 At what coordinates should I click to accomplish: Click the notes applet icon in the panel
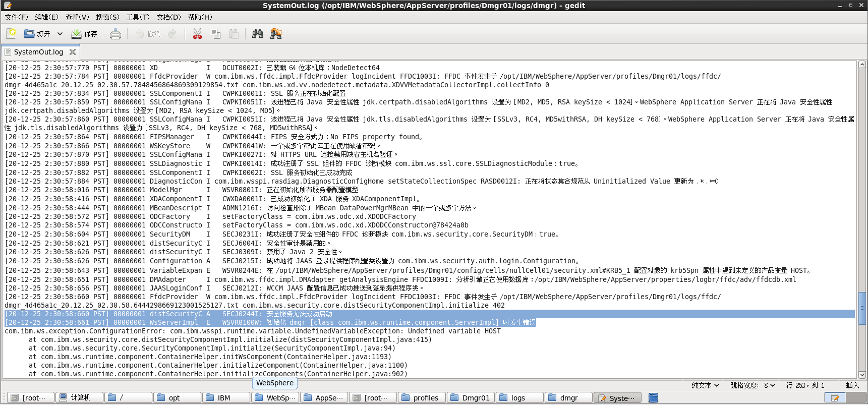click(835, 398)
